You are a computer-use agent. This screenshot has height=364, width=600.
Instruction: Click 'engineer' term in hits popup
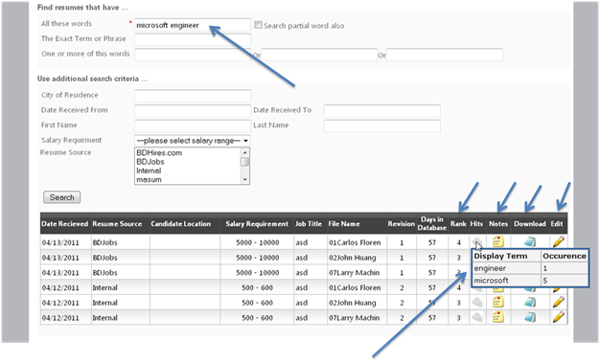coord(490,268)
